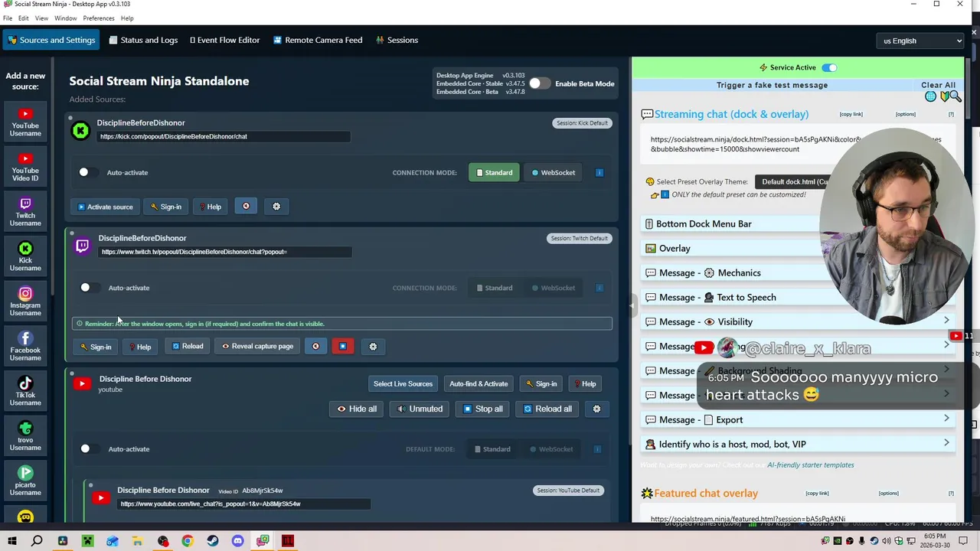Screen dimensions: 980x551
Task: Switch to the Sessions tab
Action: pos(397,40)
